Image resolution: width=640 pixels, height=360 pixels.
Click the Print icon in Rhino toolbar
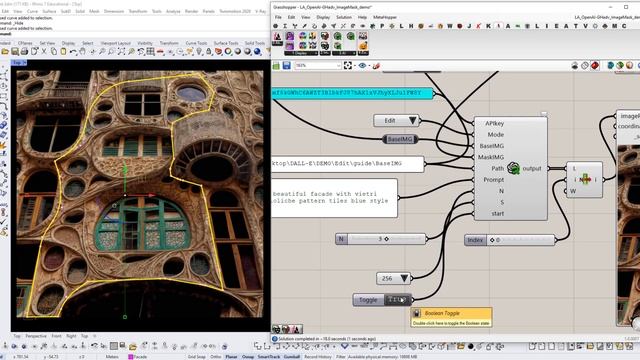tap(24, 52)
